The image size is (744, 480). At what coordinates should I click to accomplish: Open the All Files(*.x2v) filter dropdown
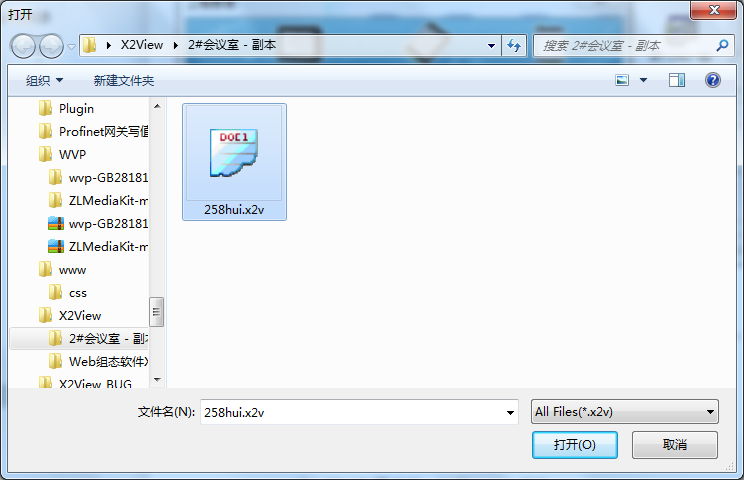pyautogui.click(x=624, y=412)
